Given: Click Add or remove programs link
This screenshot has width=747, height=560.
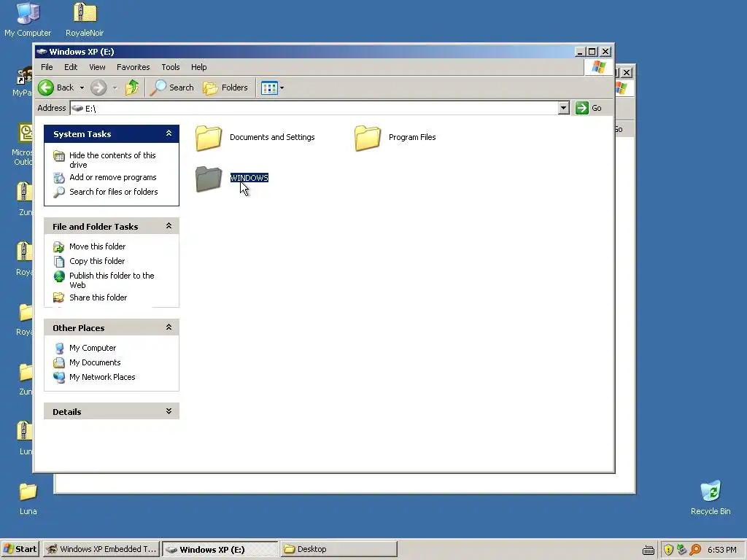Looking at the screenshot, I should pos(113,177).
